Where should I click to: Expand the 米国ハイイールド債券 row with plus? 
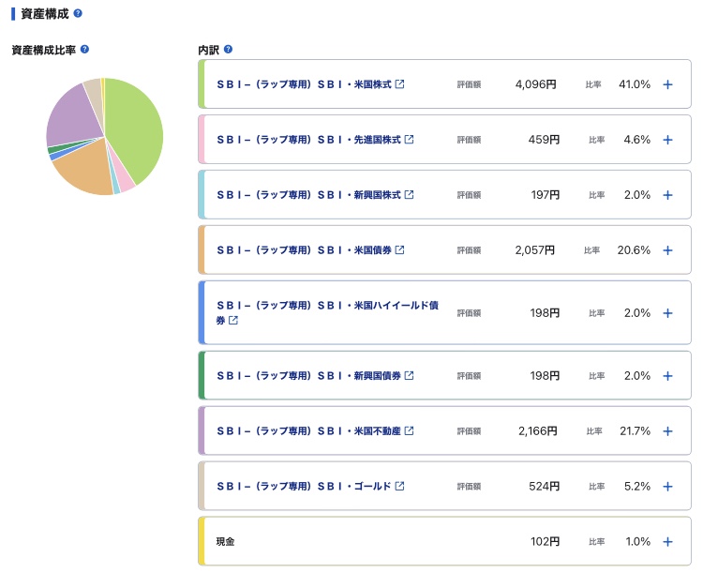tap(667, 312)
